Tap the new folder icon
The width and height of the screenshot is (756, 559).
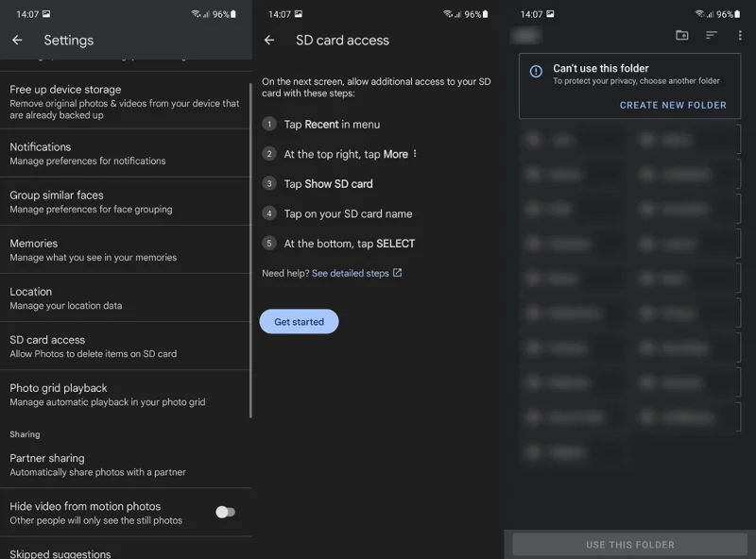[x=681, y=35]
